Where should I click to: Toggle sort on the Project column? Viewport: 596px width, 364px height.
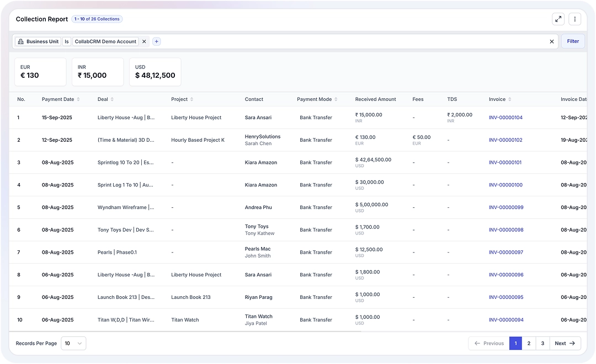[x=193, y=99]
